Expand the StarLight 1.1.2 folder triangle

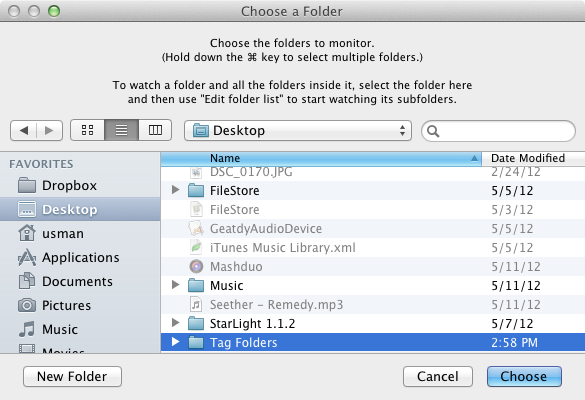pyautogui.click(x=175, y=323)
